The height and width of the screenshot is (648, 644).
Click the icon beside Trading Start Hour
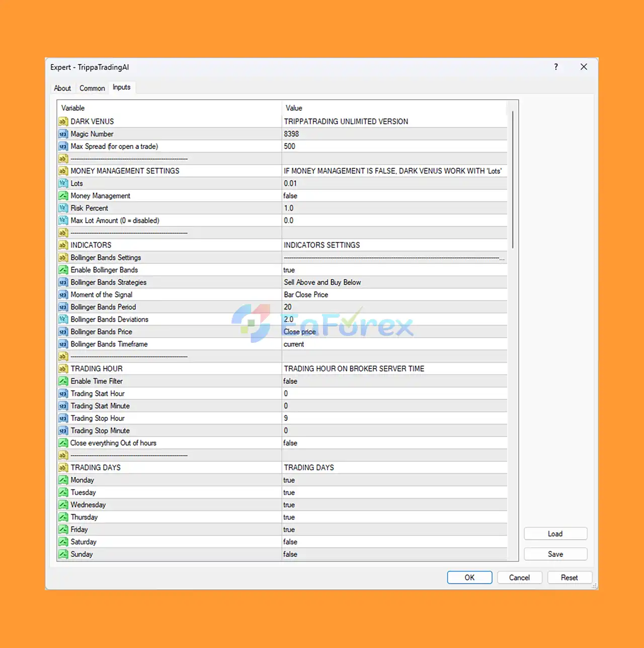click(x=63, y=393)
